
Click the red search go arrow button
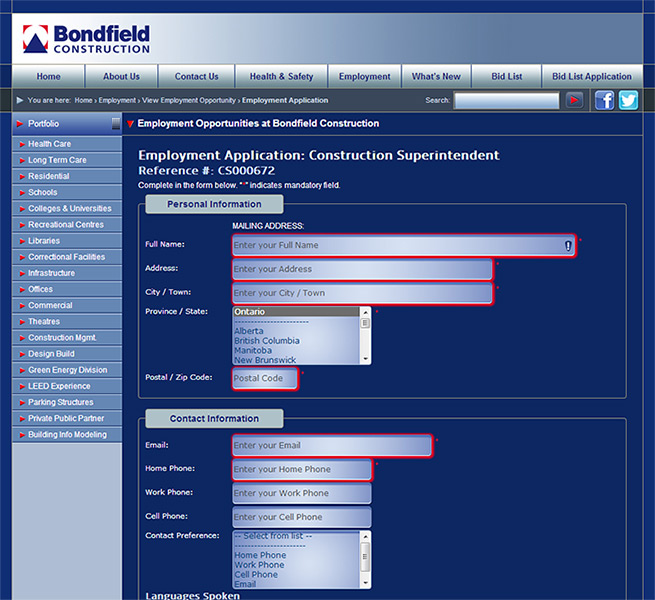[x=574, y=100]
